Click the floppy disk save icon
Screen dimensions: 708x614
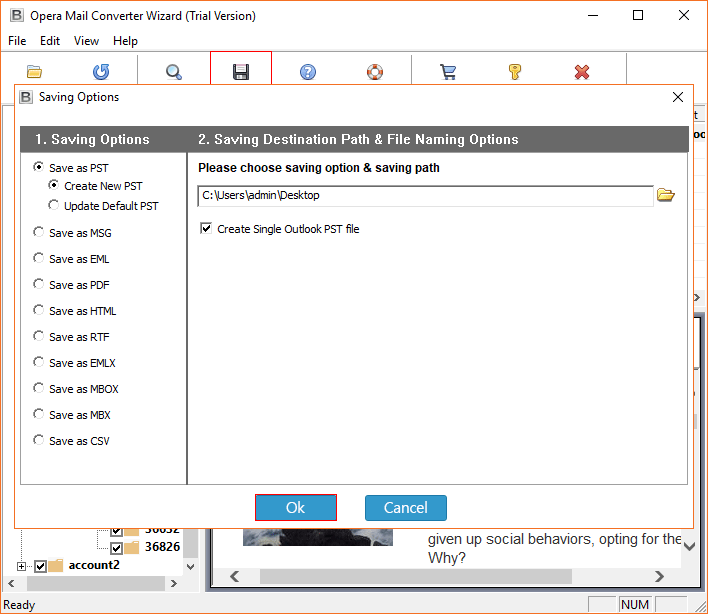[241, 72]
